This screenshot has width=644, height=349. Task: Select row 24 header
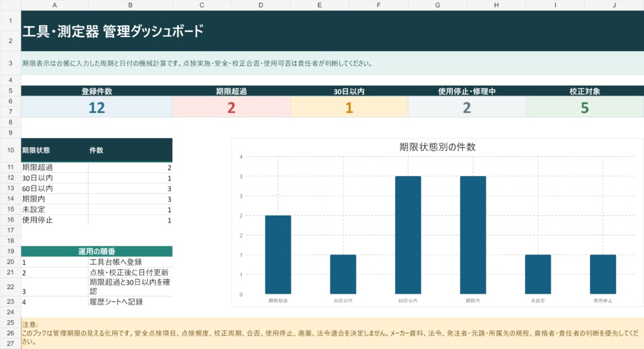pyautogui.click(x=10, y=312)
